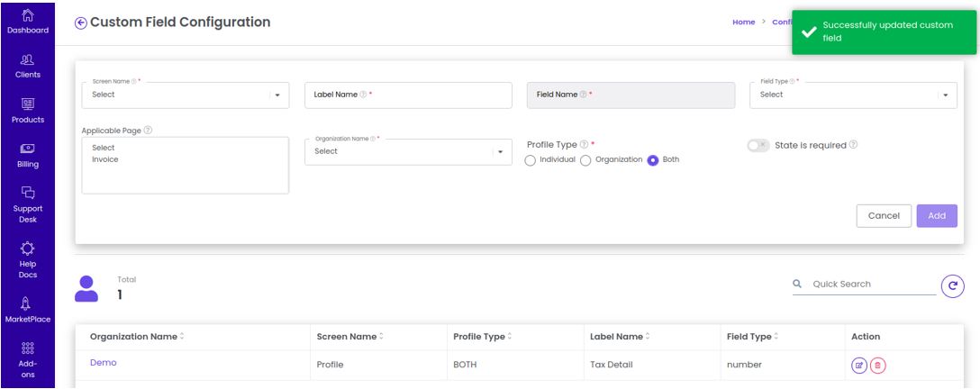This screenshot has height=389, width=980.
Task: Open the Screen Name dropdown
Action: coord(186,95)
